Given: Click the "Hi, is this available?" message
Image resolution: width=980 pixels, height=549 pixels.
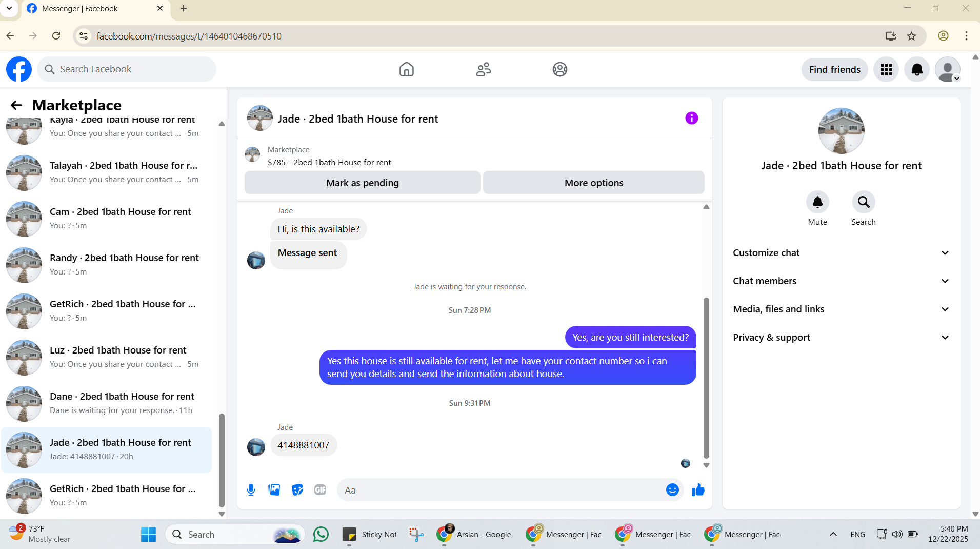Looking at the screenshot, I should pyautogui.click(x=318, y=229).
